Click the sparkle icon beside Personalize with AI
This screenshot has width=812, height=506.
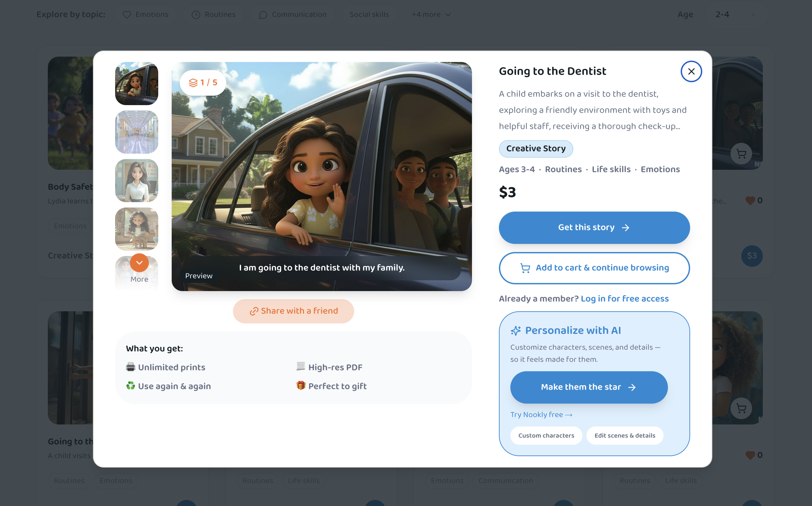pos(516,330)
